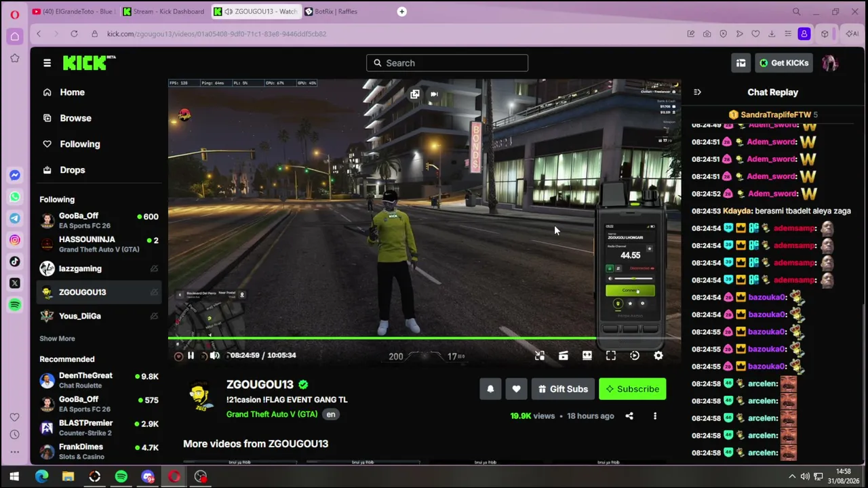
Task: Open browser downloads icon
Action: click(772, 34)
